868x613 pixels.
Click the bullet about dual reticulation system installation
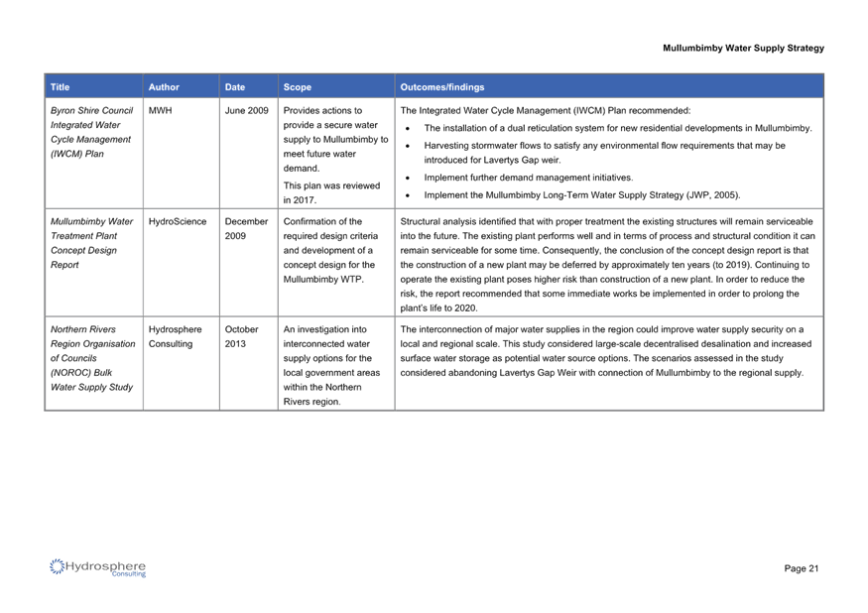pos(618,128)
